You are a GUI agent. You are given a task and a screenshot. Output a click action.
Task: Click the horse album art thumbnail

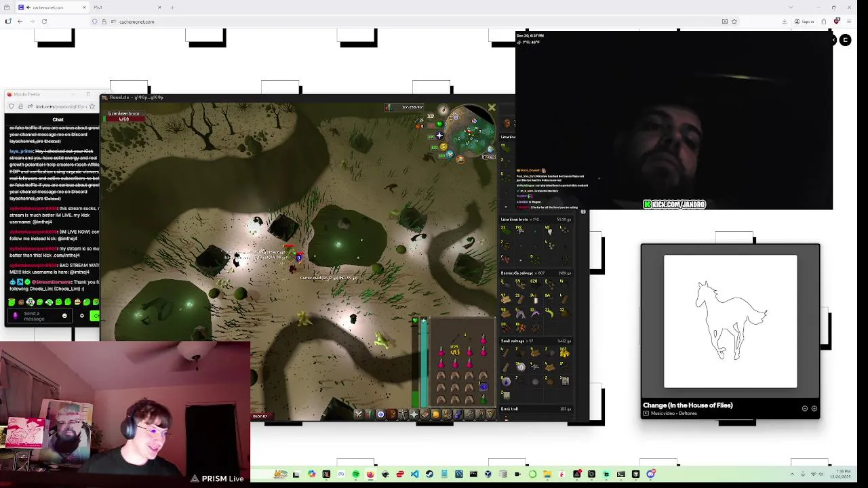tap(730, 321)
